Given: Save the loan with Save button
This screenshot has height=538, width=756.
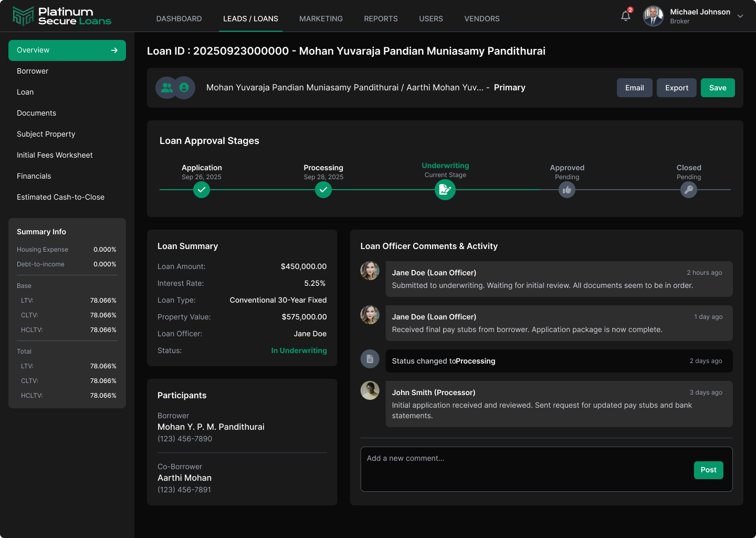Looking at the screenshot, I should [718, 88].
